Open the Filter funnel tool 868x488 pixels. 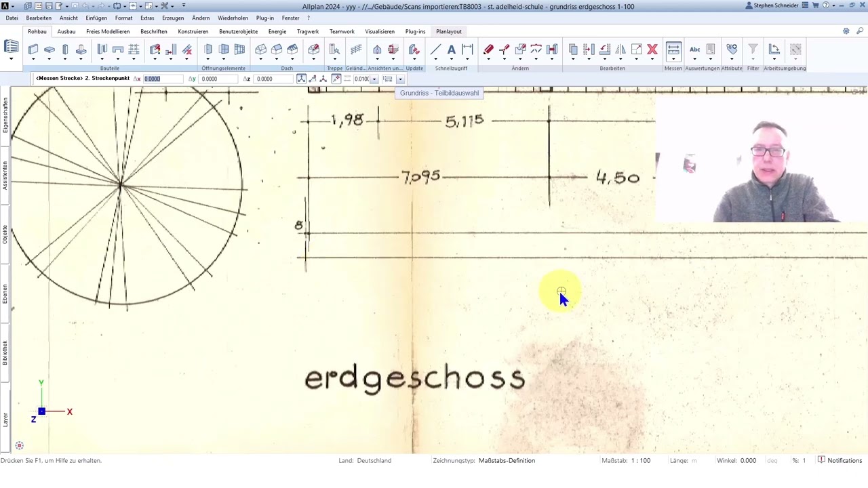[753, 49]
